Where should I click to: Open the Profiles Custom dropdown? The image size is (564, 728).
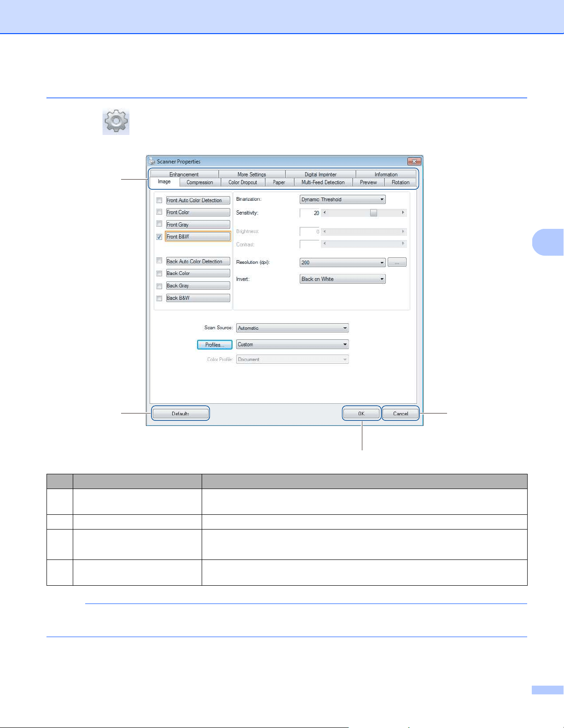(x=292, y=344)
